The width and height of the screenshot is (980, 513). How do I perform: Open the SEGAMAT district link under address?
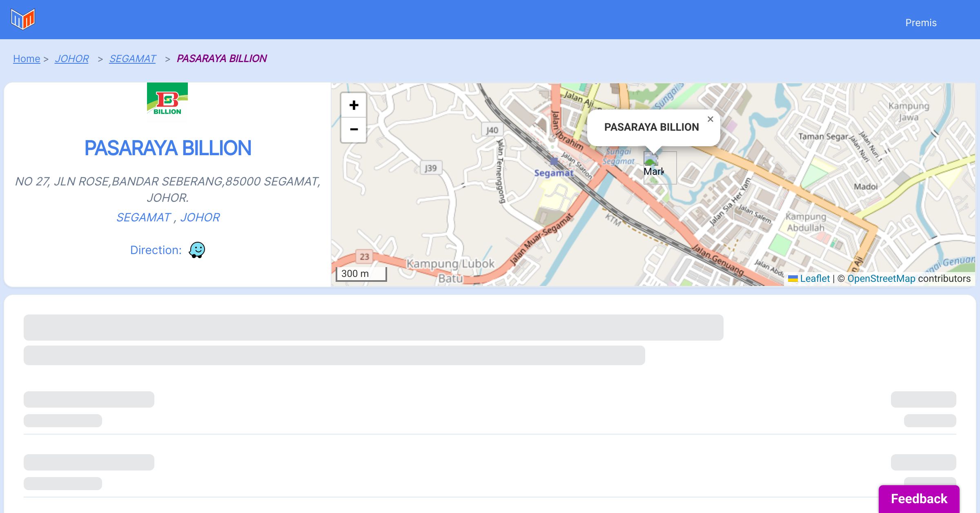[143, 217]
